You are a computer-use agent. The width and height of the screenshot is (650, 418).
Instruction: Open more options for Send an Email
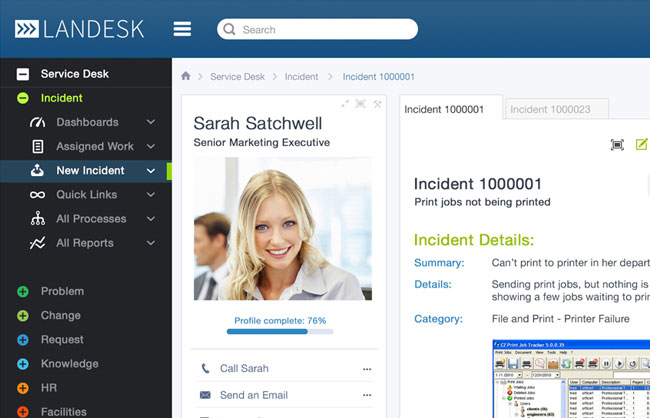(x=367, y=395)
